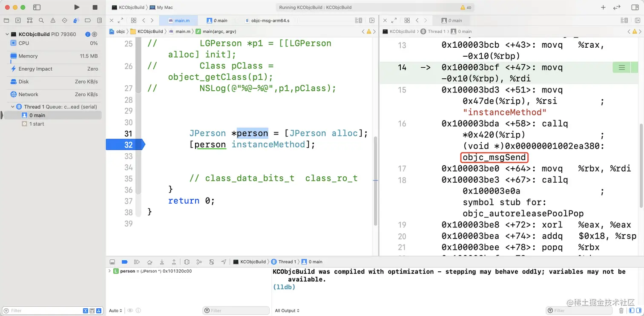The width and height of the screenshot is (644, 316).
Task: Step out of the current function
Action: tap(174, 262)
